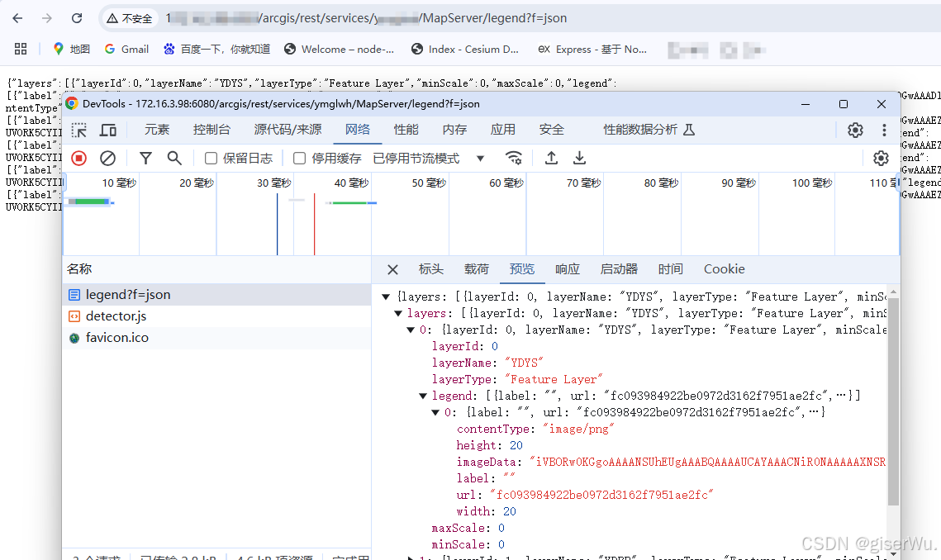The width and height of the screenshot is (941, 560).
Task: Open DevTools settings gear
Action: pyautogui.click(x=855, y=130)
